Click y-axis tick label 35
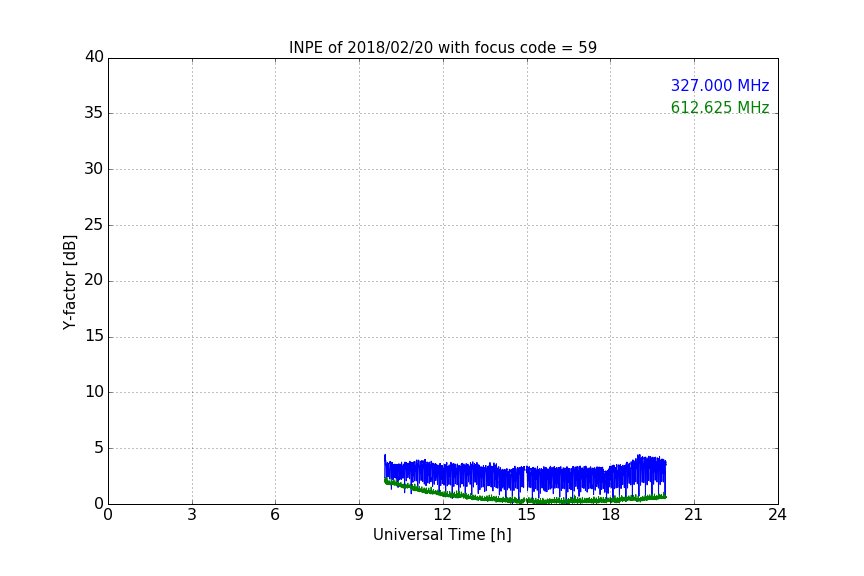The width and height of the screenshot is (864, 576). (x=94, y=113)
